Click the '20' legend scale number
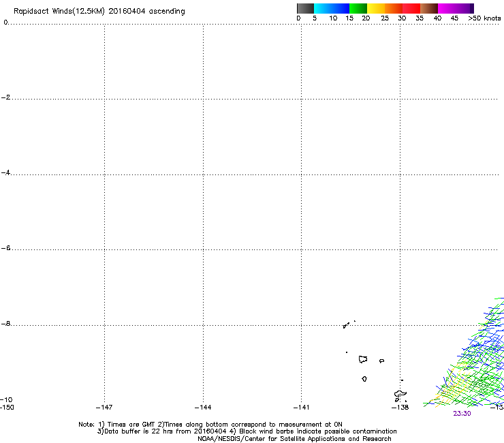The width and height of the screenshot is (504, 443). pyautogui.click(x=366, y=18)
